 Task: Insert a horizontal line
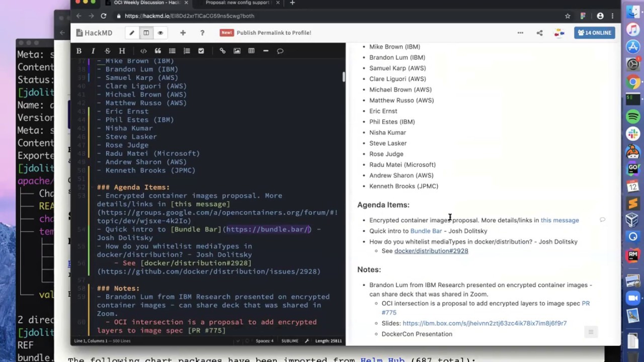266,51
